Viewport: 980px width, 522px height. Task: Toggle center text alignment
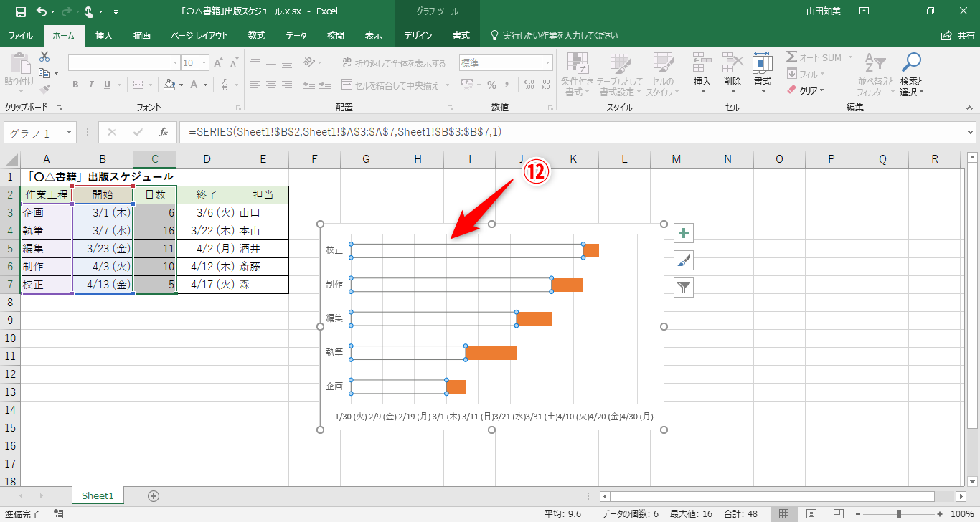[x=271, y=85]
